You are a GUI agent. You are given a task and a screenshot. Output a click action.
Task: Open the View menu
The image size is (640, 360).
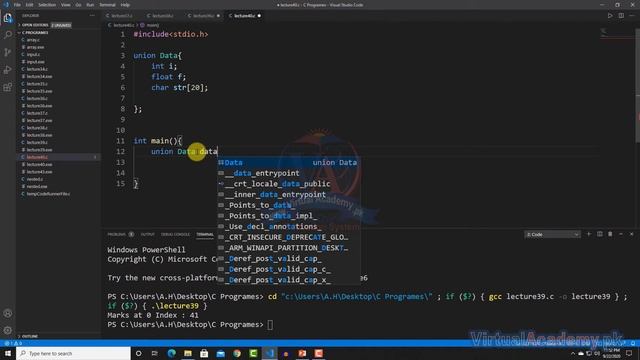pos(66,5)
